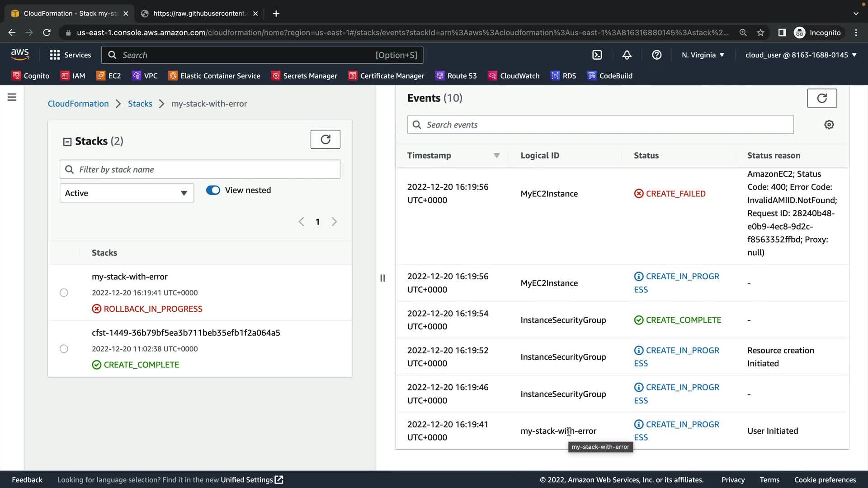Go to the Stacks breadcrumb link
The image size is (868, 488).
(x=140, y=103)
